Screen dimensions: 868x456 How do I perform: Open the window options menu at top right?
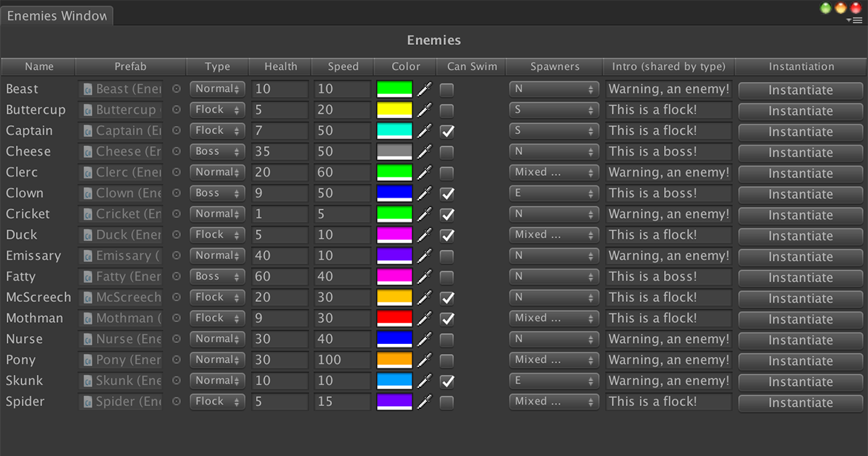tap(859, 20)
